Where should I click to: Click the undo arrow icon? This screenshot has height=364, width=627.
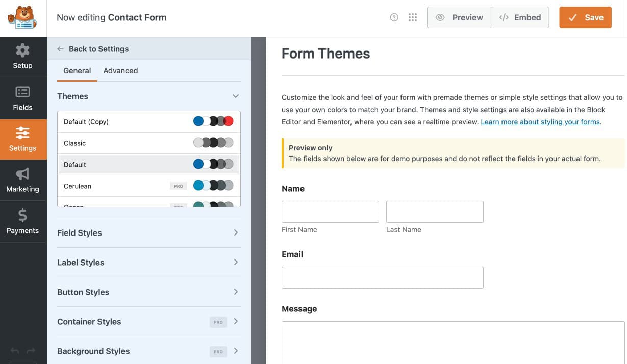tap(15, 351)
